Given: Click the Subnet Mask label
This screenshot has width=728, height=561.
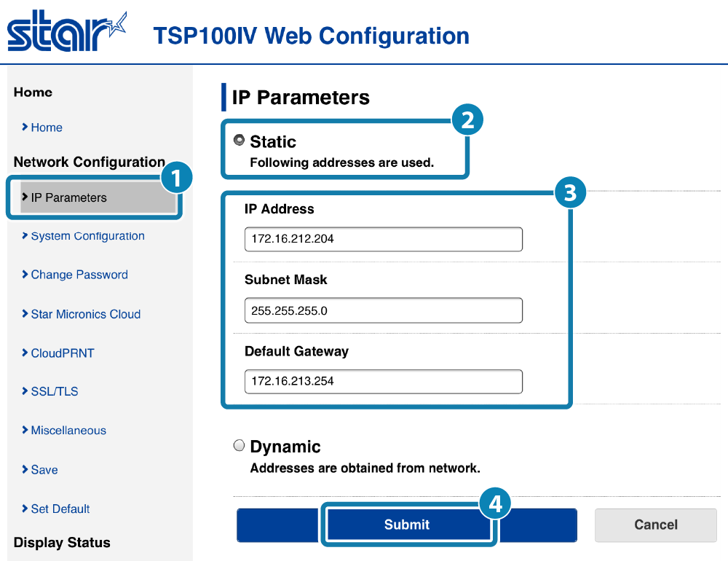Looking at the screenshot, I should point(286,280).
